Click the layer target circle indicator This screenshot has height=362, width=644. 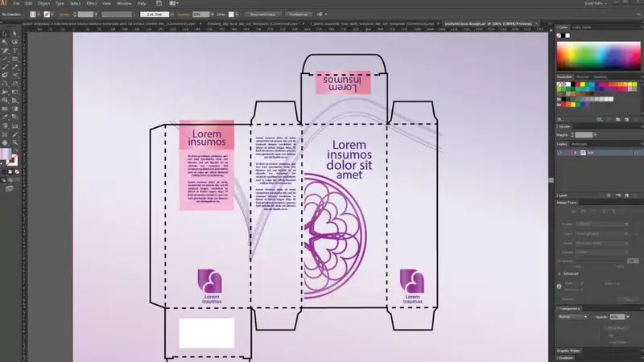tap(636, 153)
